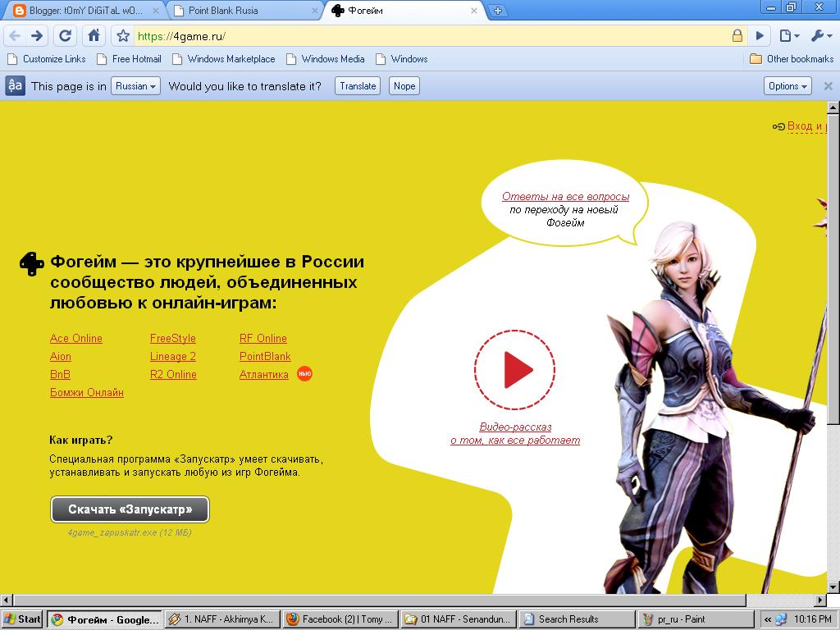Image resolution: width=840 pixels, height=630 pixels.
Task: Switch to the Blogger tOmY DiGiTaL tab
Action: tap(84, 11)
